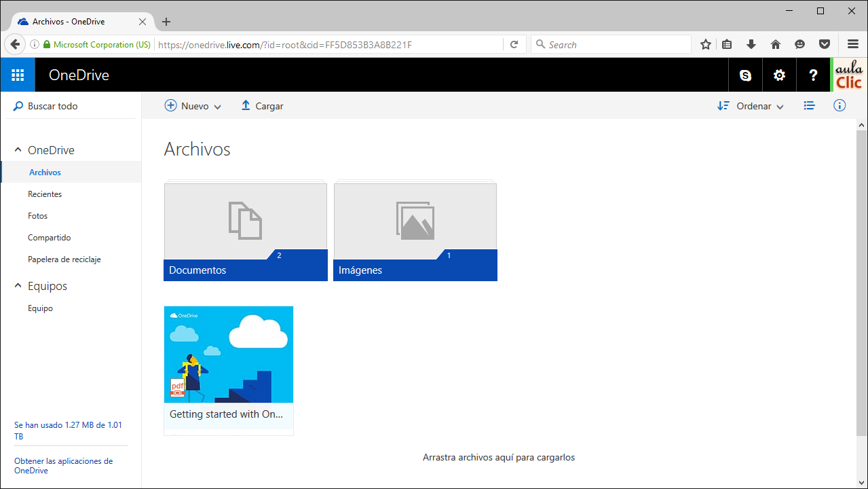The width and height of the screenshot is (868, 489).
Task: Bookmark this page with the star icon
Action: coord(706,45)
